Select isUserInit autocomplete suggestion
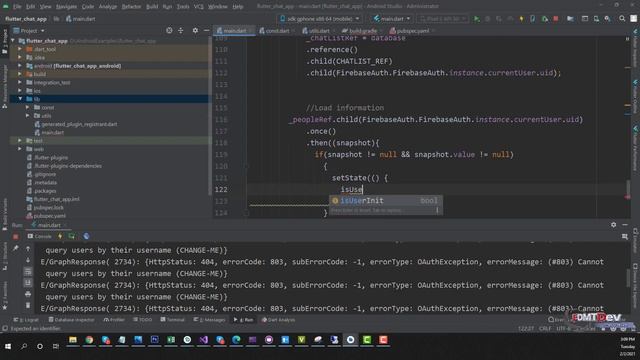Viewport: 640px width, 360px height. [385, 200]
